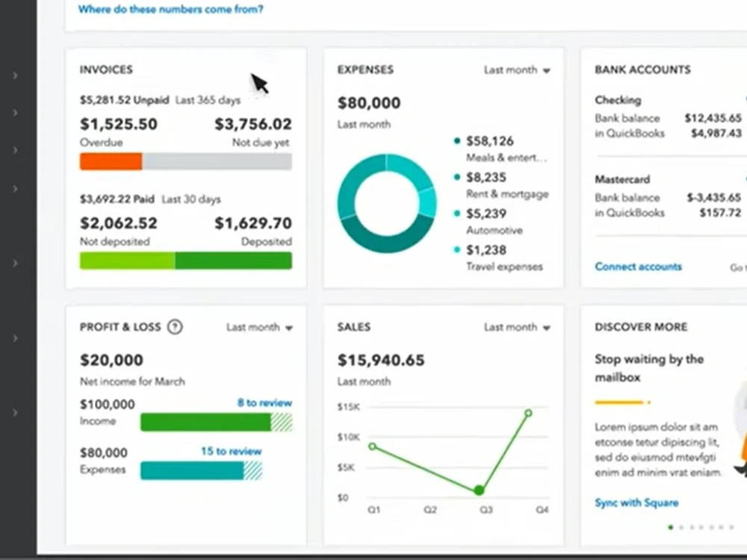Expand the topmost sidebar chevron arrow
Image resolution: width=747 pixels, height=560 pixels.
point(15,75)
